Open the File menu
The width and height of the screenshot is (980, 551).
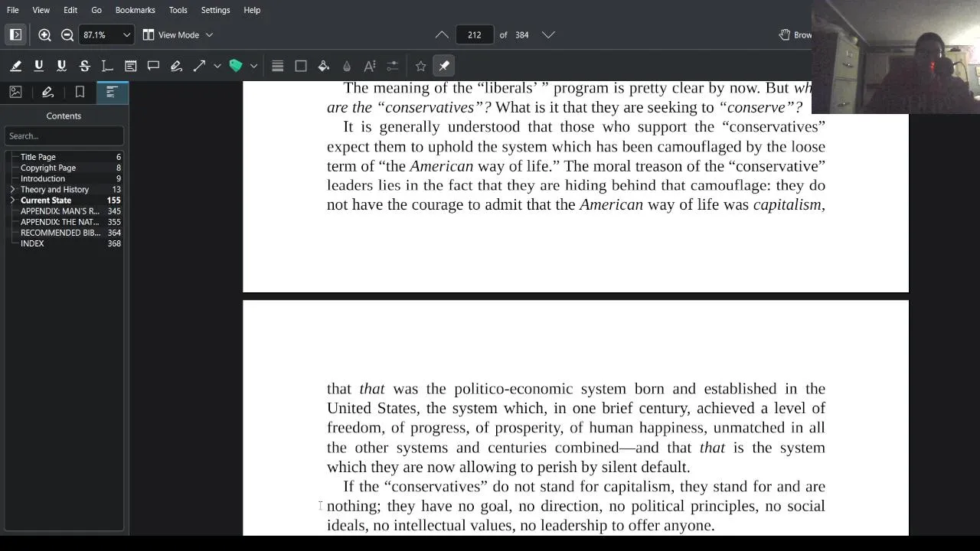(x=13, y=10)
